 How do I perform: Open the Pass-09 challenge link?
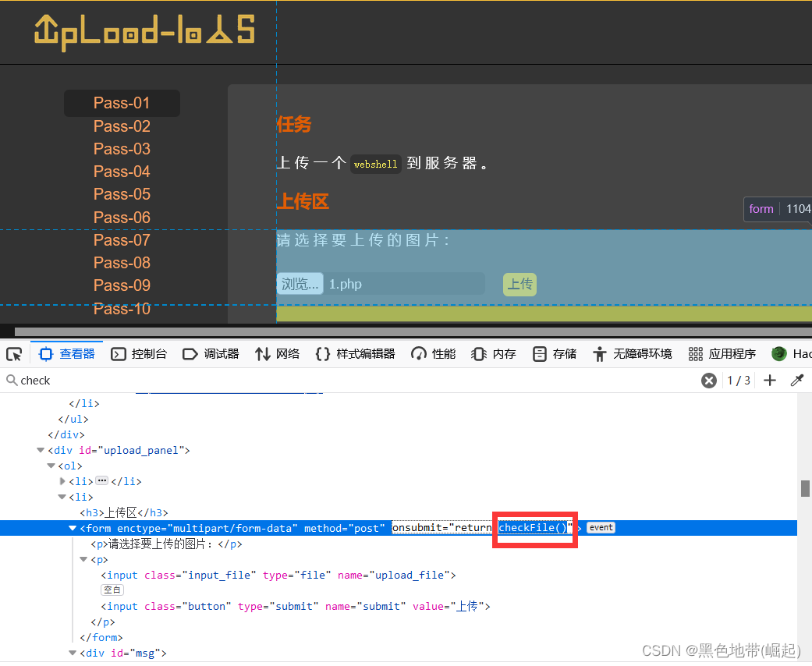[x=122, y=285]
